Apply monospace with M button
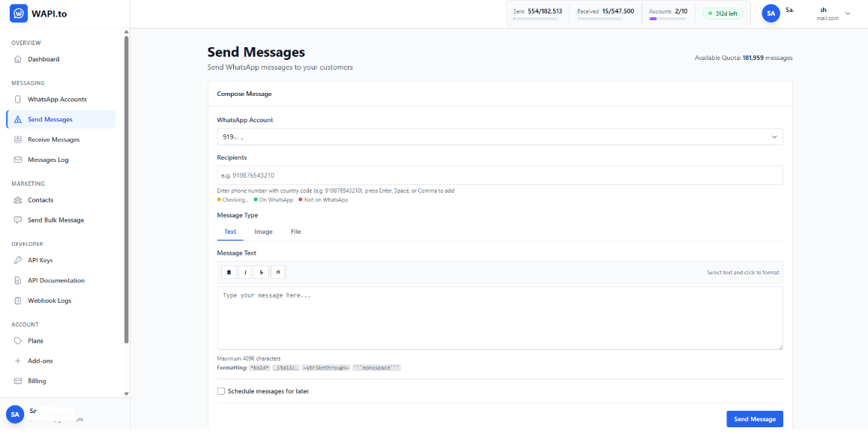Image resolution: width=868 pixels, height=434 pixels. [278, 272]
